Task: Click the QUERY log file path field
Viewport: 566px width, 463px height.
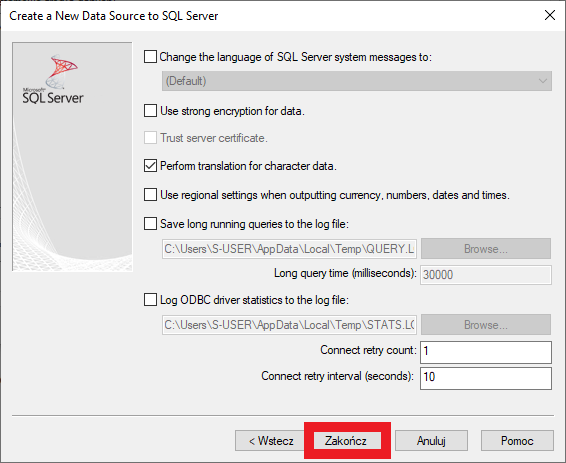Action: click(289, 249)
